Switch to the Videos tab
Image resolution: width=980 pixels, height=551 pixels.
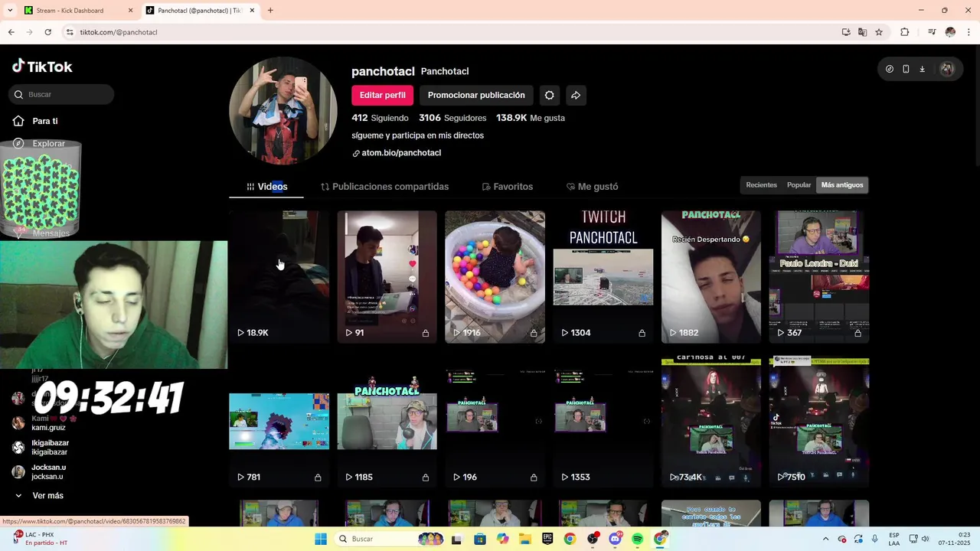coord(266,187)
